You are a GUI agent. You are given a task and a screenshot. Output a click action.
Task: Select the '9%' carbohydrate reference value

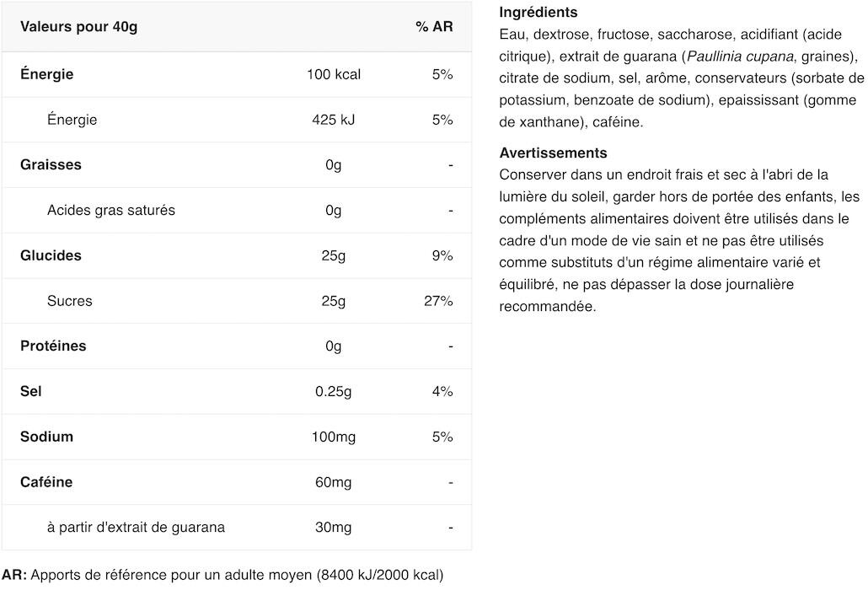(442, 255)
